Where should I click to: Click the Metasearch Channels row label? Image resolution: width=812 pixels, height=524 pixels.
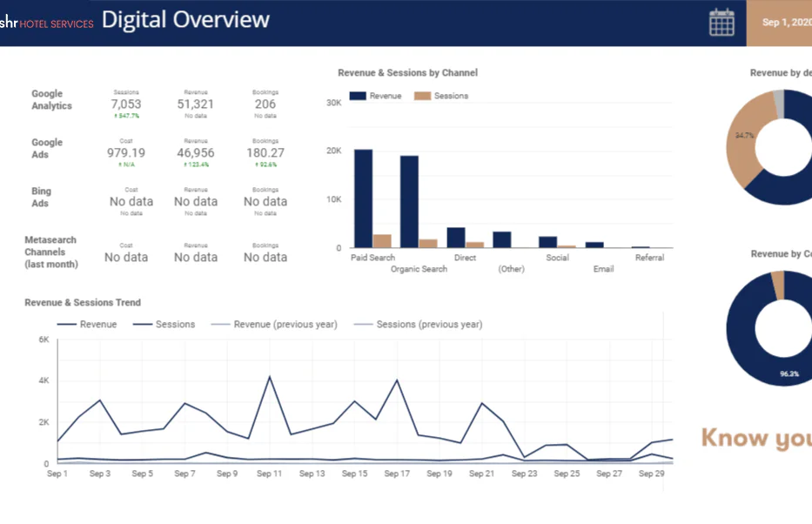coord(50,252)
